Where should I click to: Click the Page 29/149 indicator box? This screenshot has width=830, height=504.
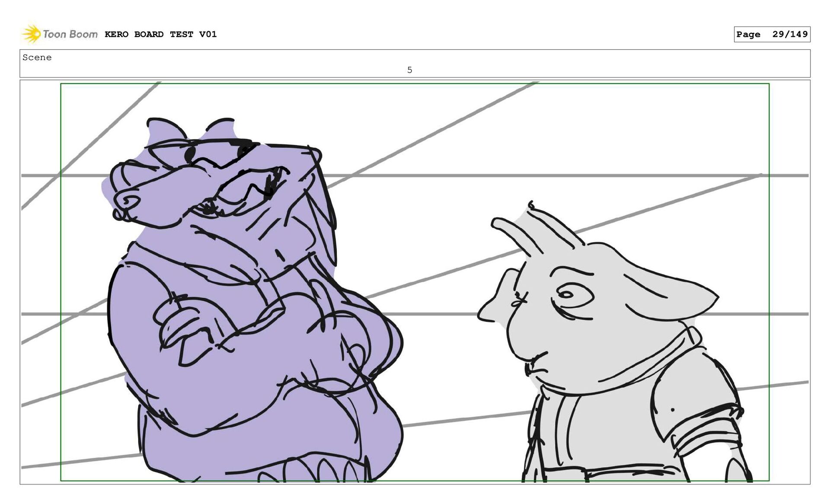click(x=772, y=34)
